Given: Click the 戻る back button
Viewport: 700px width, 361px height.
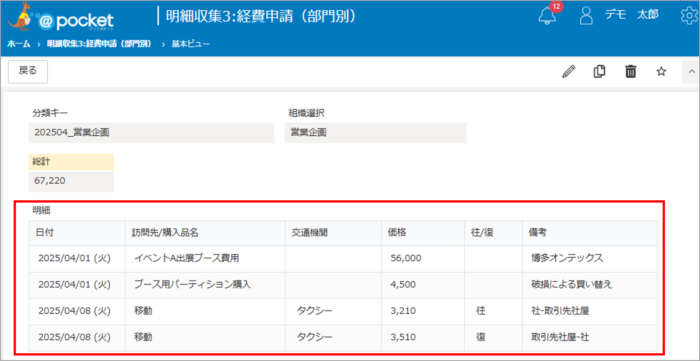Looking at the screenshot, I should click(28, 71).
